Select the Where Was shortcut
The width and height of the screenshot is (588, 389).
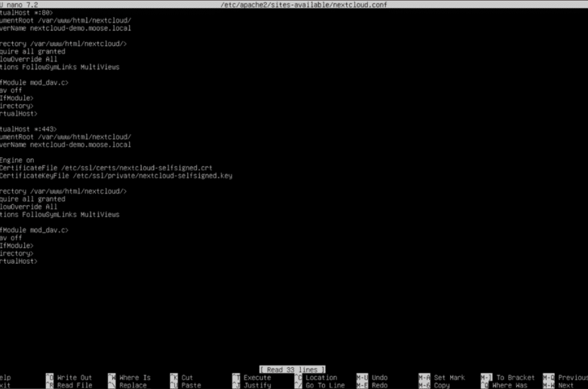[510, 385]
